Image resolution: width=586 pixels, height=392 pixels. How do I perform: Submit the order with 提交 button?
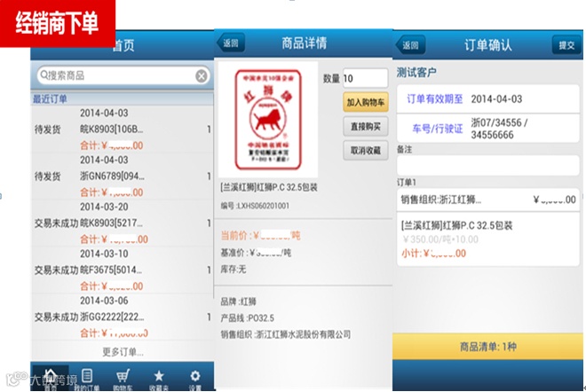(566, 45)
